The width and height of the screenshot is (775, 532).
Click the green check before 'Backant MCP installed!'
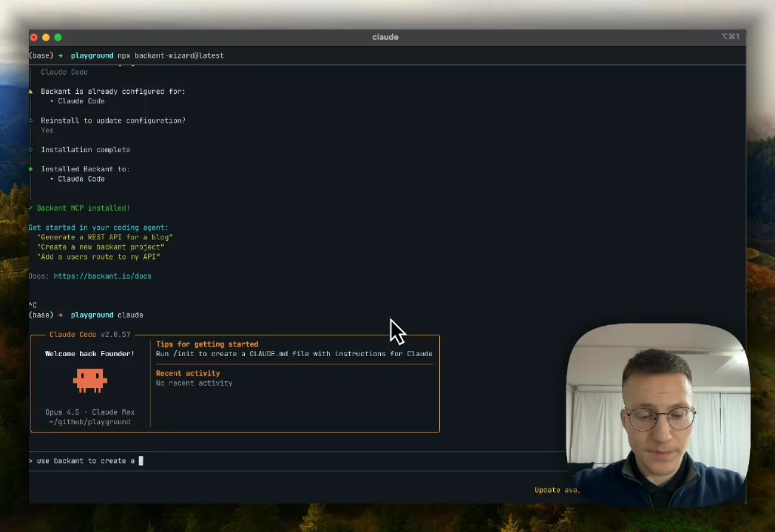point(30,208)
